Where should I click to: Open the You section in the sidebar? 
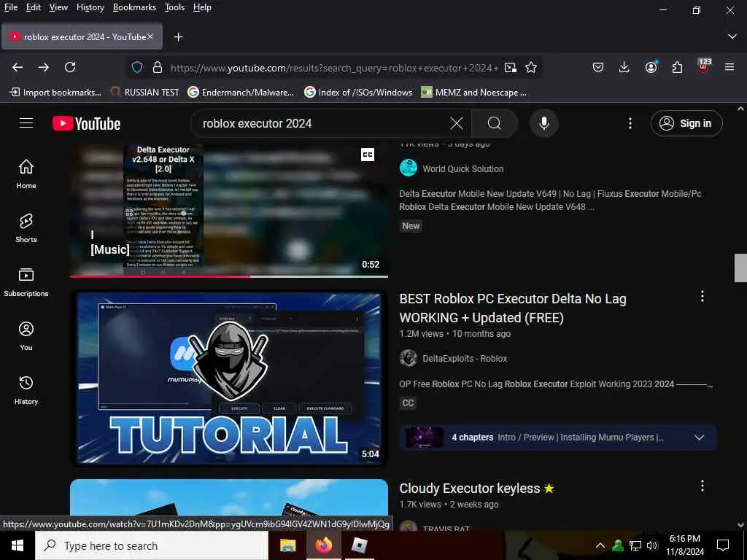26,336
